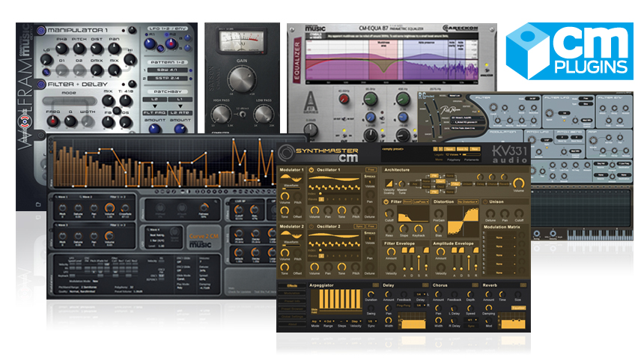Select the Effects tab in SynthMaster
Image resolution: width=644 pixels, height=358 pixels.
coord(292,286)
